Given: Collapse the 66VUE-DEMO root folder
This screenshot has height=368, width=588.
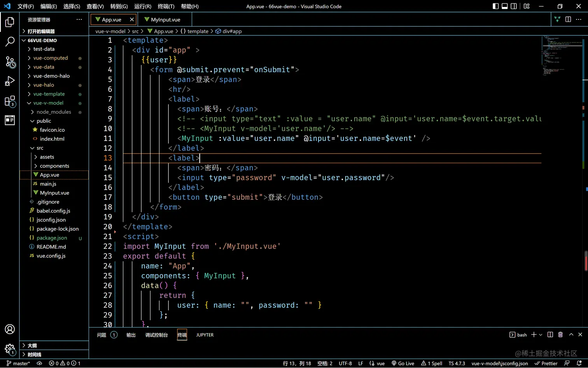Looking at the screenshot, I should tap(54, 40).
